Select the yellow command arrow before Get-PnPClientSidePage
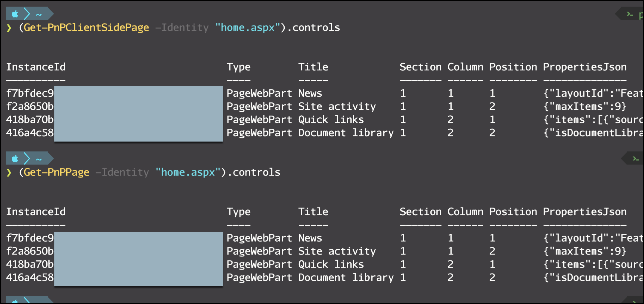The width and height of the screenshot is (644, 304). 9,27
